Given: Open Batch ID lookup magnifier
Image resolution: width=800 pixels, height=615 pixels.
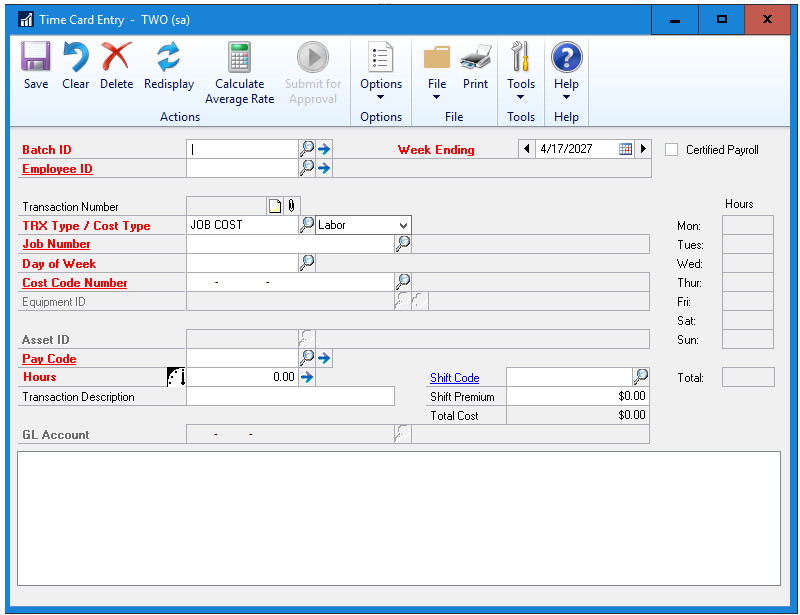Looking at the screenshot, I should point(308,149).
